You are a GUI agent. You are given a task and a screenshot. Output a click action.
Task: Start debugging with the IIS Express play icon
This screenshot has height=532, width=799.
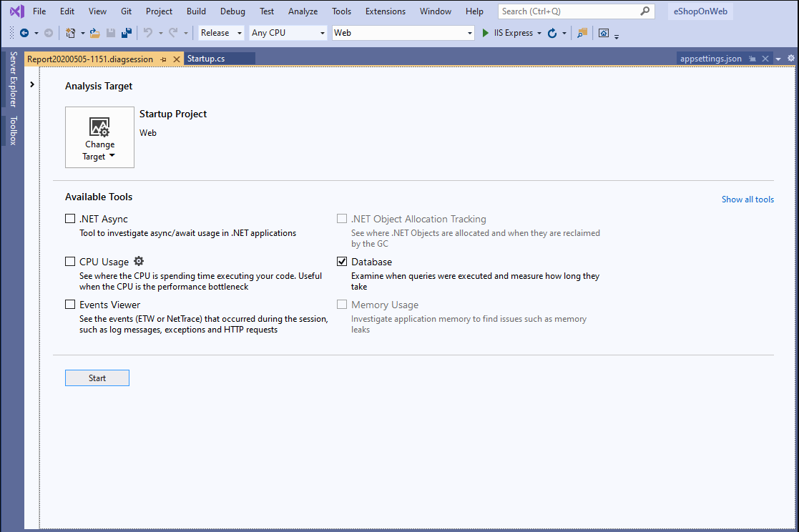coord(486,32)
